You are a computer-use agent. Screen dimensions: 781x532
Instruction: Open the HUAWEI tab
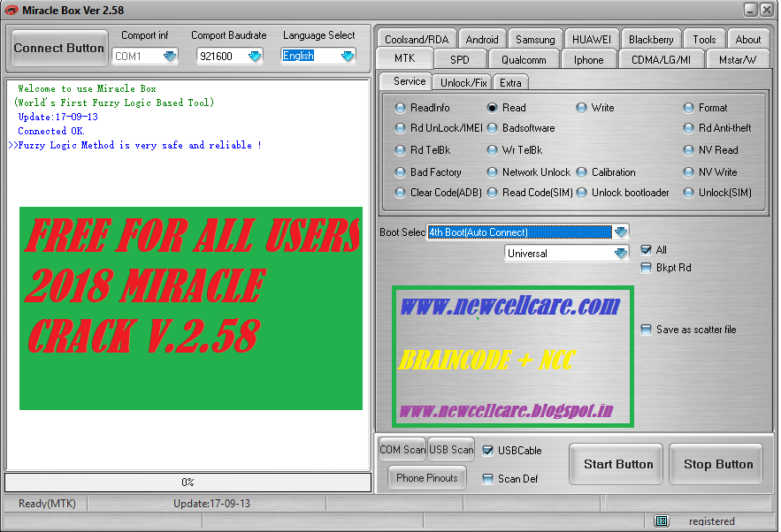[591, 39]
